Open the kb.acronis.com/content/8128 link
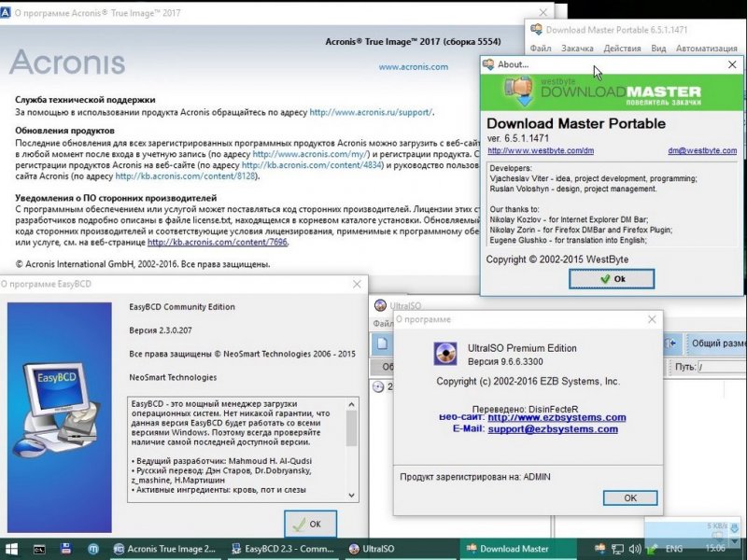Screen dimensions: 747x560 coord(187,175)
